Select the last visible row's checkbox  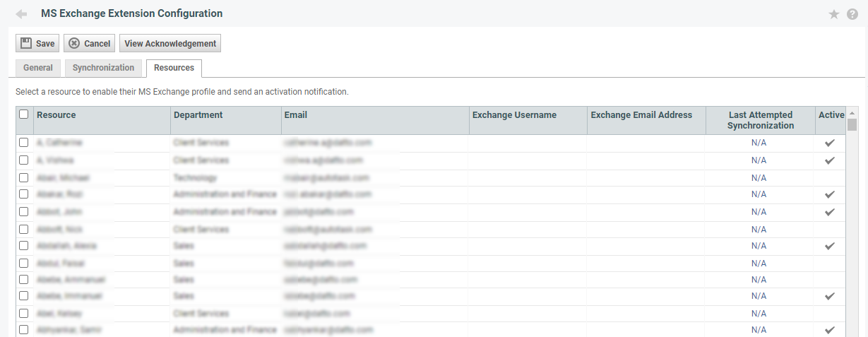(24, 330)
